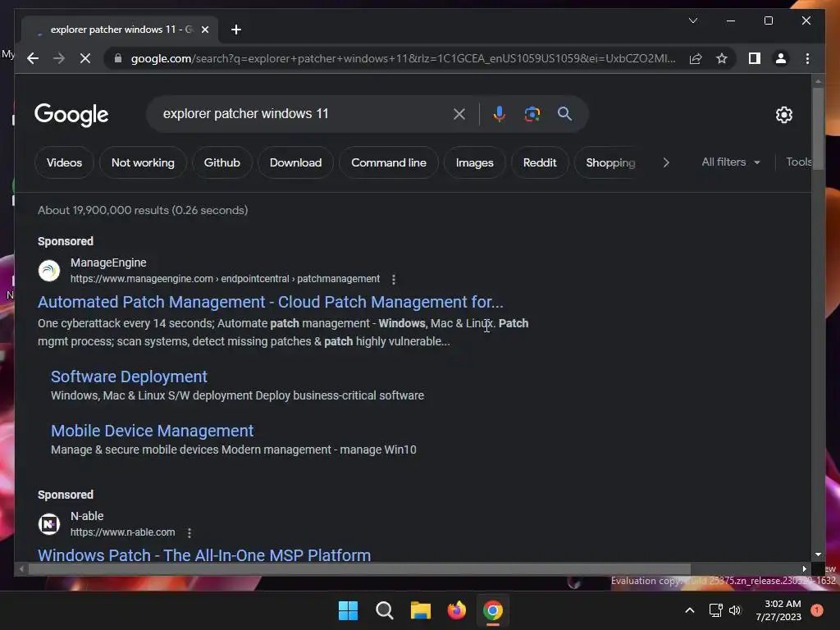The width and height of the screenshot is (840, 630).
Task: Click the Chrome address bar URL
Action: [403, 58]
